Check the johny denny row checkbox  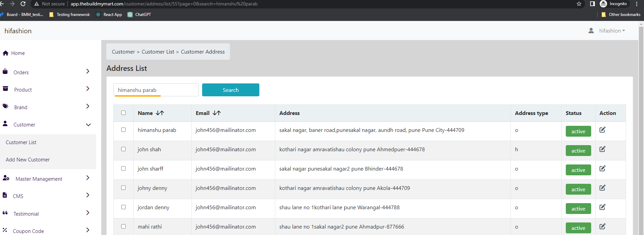point(123,188)
